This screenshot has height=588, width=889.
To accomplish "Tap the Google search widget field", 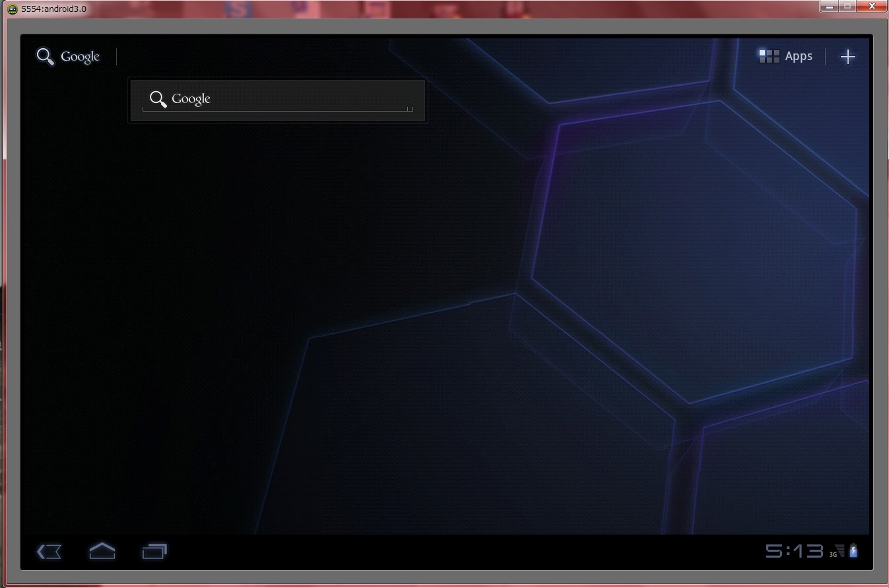I will 278,100.
